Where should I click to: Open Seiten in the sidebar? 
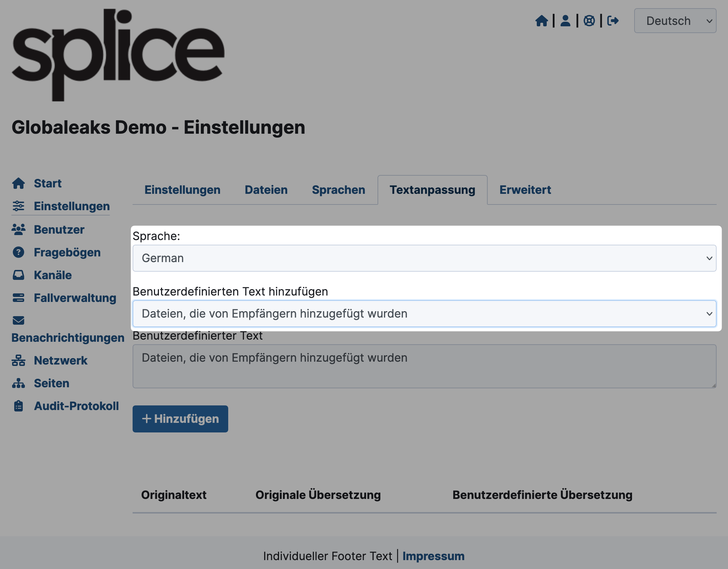tap(52, 383)
